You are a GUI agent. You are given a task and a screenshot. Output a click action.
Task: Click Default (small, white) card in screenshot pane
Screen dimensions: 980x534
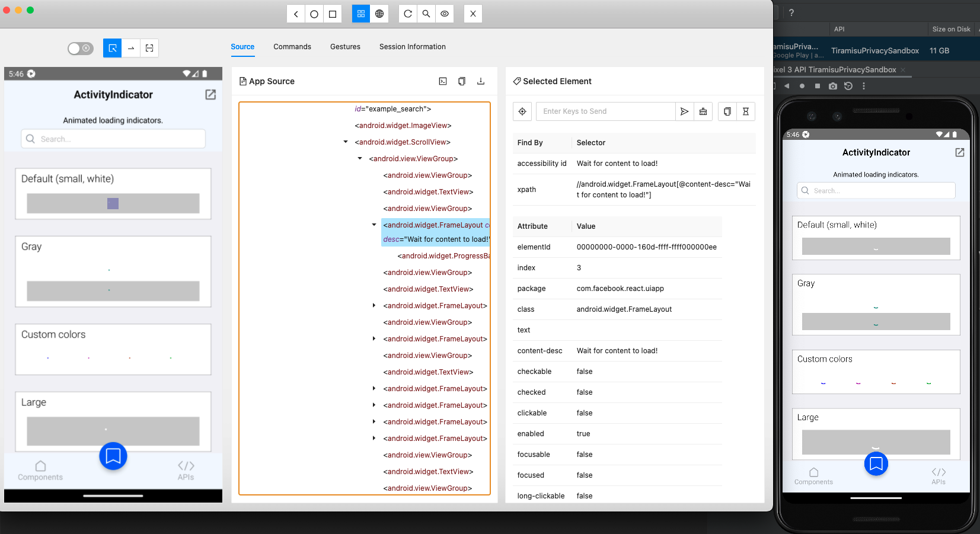coord(113,194)
